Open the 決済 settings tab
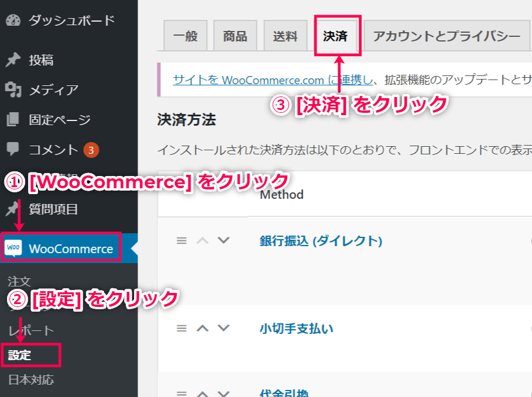The width and height of the screenshot is (532, 397). click(x=335, y=36)
